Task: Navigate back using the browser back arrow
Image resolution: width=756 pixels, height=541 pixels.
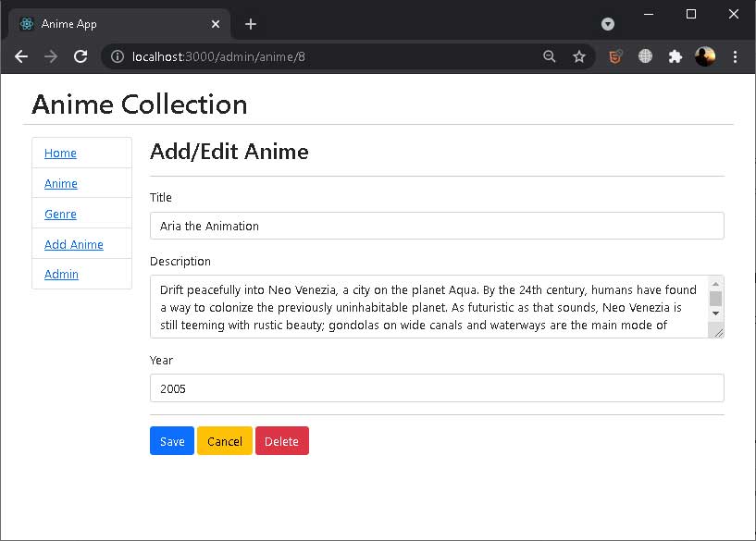Action: tap(20, 55)
